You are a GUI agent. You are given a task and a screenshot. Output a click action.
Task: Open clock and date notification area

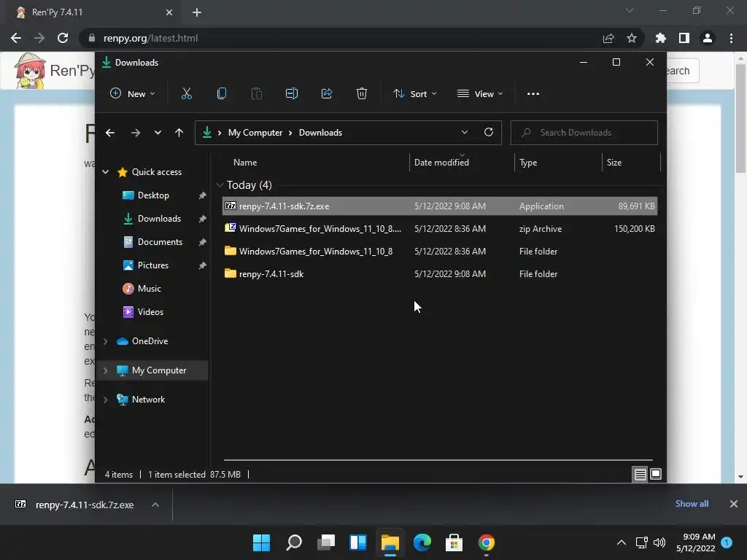coord(696,542)
